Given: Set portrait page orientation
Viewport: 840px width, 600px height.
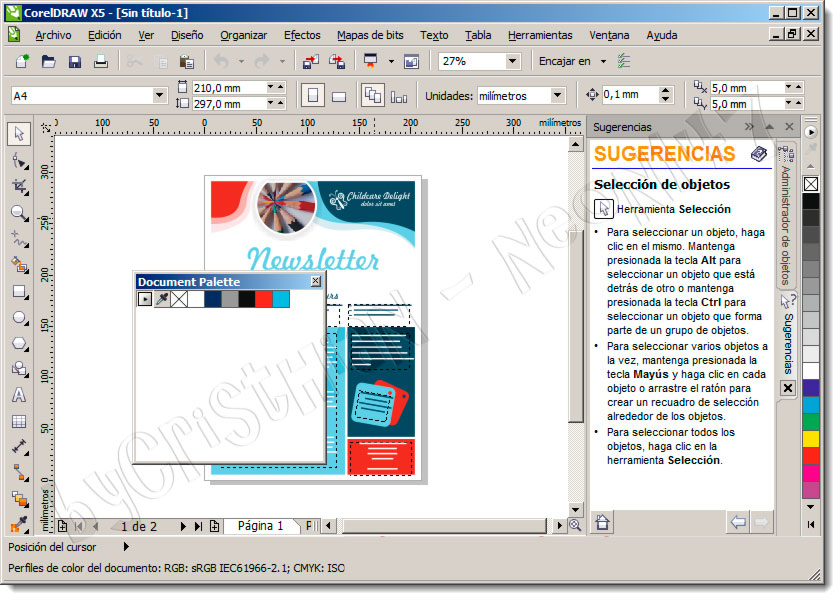Looking at the screenshot, I should point(313,96).
